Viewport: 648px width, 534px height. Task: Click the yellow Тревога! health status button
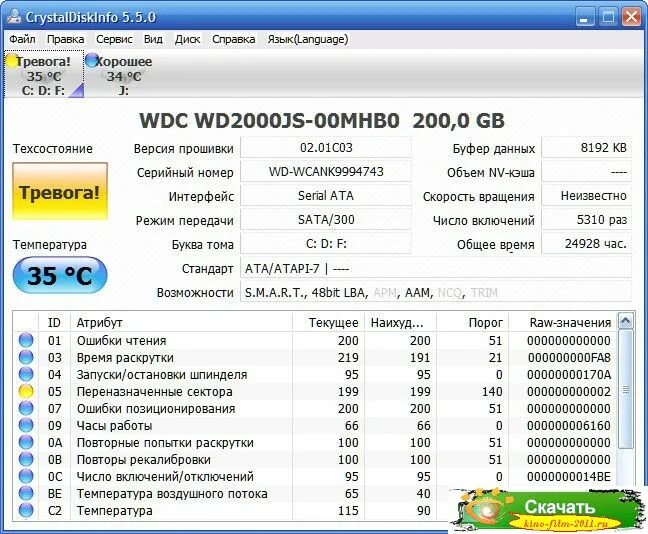click(x=60, y=191)
